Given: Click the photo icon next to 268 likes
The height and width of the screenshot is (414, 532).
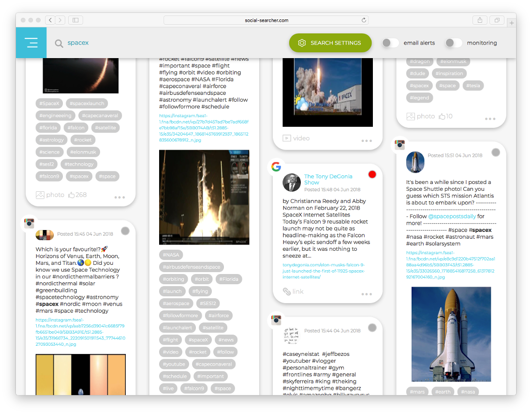Looking at the screenshot, I should pos(40,195).
